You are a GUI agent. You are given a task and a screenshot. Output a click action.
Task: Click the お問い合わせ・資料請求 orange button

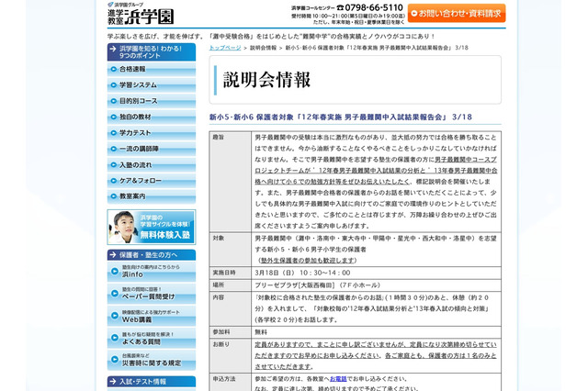(x=457, y=14)
